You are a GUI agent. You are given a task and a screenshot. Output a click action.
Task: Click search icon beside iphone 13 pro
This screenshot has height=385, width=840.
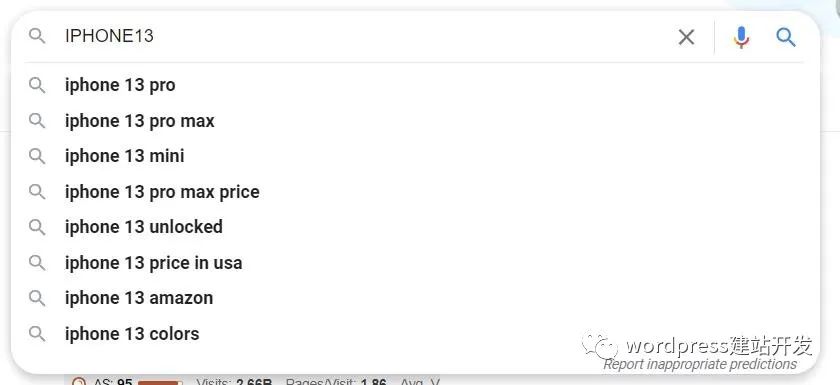coord(37,85)
